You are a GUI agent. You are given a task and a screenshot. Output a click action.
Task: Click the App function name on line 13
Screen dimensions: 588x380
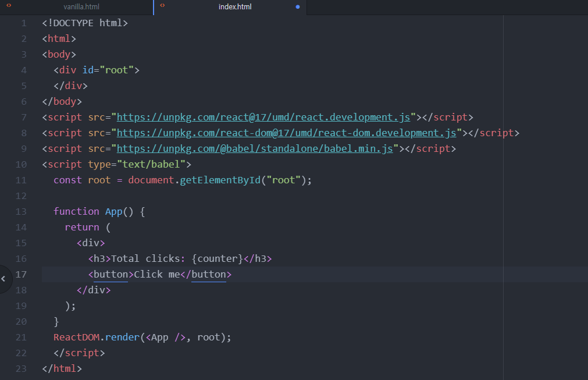click(113, 212)
